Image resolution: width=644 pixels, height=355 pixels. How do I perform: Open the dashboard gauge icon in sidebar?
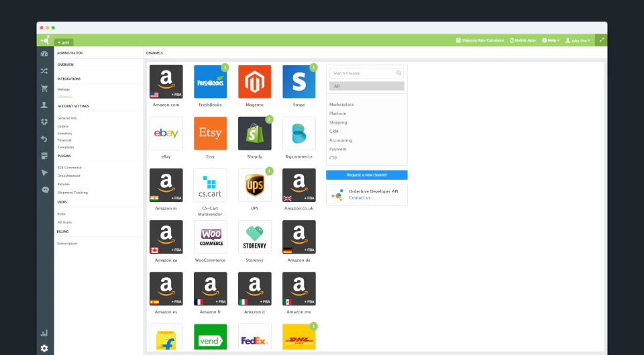click(44, 54)
